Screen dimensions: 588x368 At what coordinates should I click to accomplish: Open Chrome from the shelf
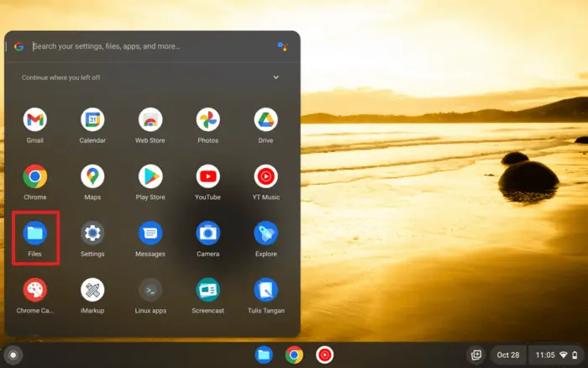pos(294,355)
